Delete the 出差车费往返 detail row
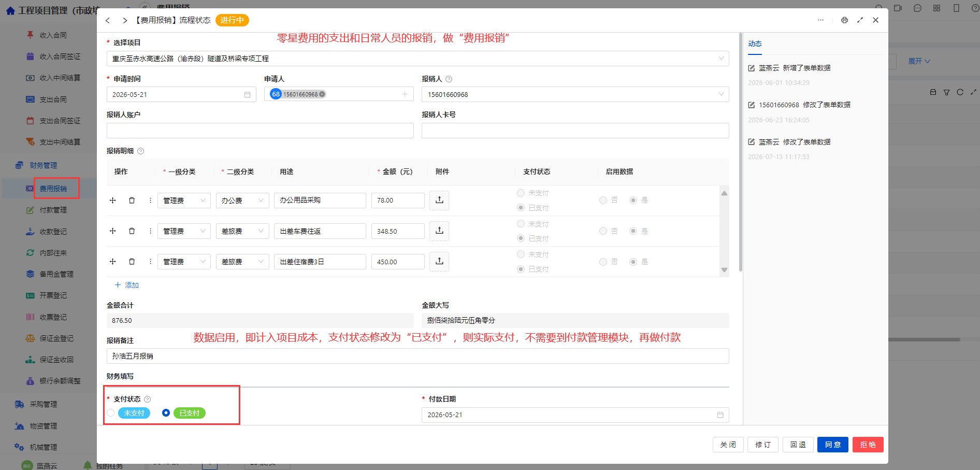 pyautogui.click(x=132, y=231)
